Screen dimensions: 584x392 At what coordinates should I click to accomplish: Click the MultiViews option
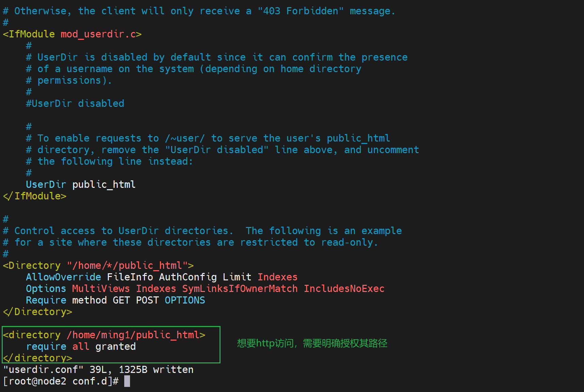coord(101,289)
